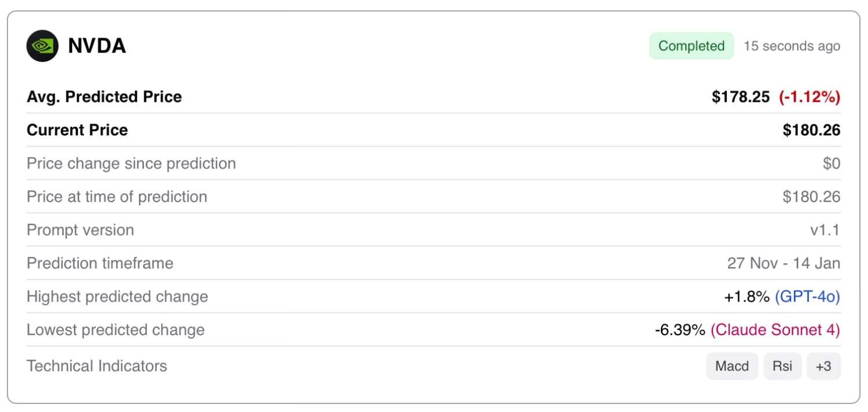Open the GPT-4o model link

click(x=807, y=297)
